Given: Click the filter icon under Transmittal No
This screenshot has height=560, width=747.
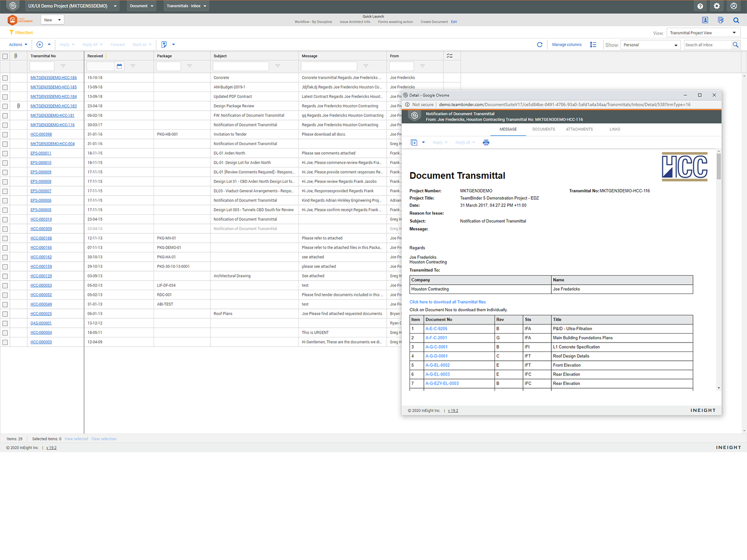Looking at the screenshot, I should click(63, 66).
